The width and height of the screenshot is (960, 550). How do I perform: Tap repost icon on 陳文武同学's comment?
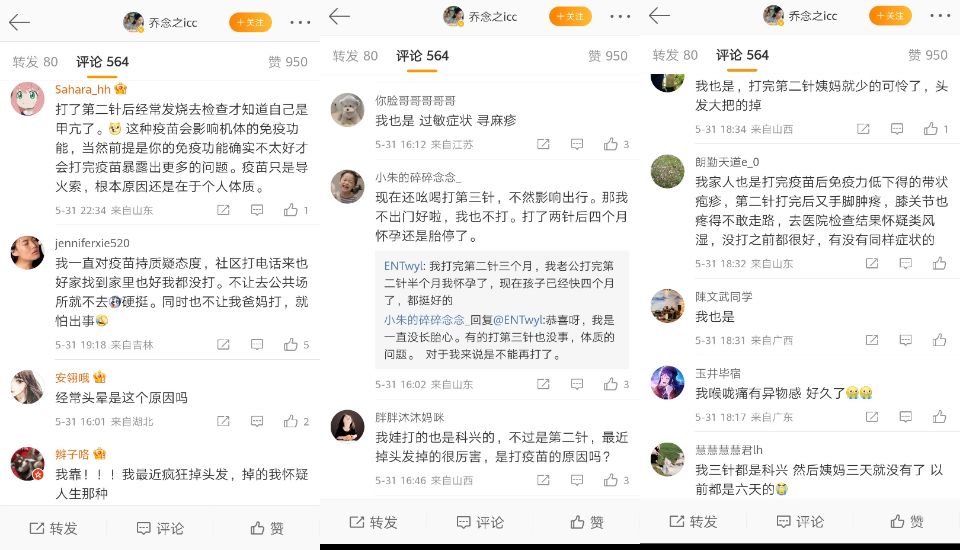[x=872, y=340]
